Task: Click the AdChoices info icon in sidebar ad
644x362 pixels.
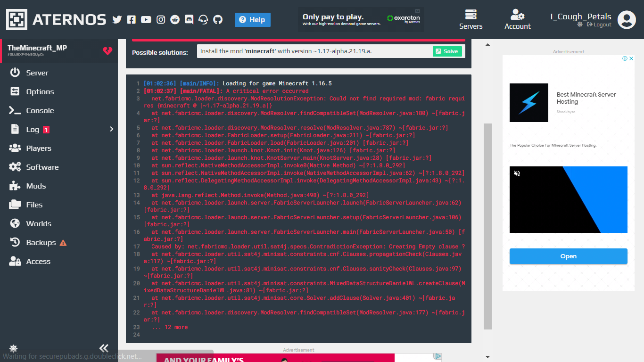Action: click(x=625, y=58)
